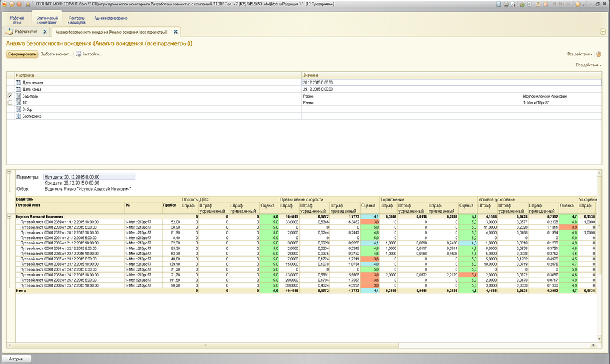Collapse the Исупов Алексей Иванович row group
Image resolution: width=610 pixels, height=364 pixels.
[x=9, y=216]
